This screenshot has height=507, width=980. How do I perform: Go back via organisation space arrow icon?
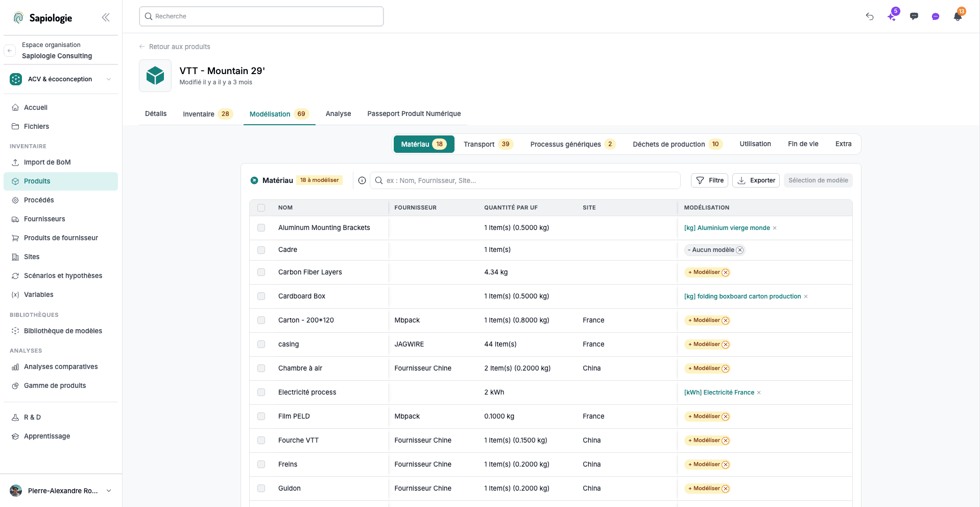10,51
